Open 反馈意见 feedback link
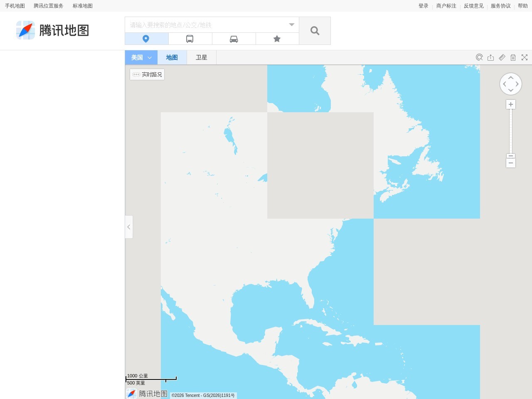Viewport: 532px width, 399px height. 474,6
